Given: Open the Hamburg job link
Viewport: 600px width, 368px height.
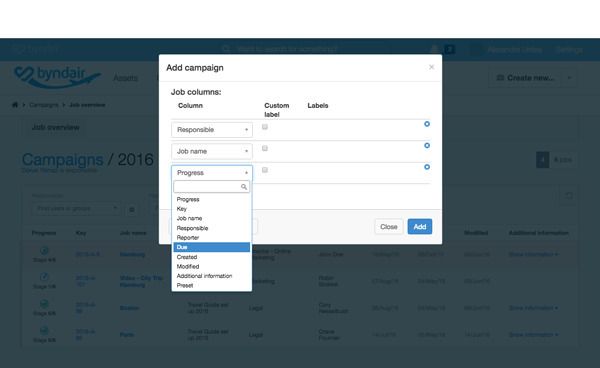Looking at the screenshot, I should [132, 254].
